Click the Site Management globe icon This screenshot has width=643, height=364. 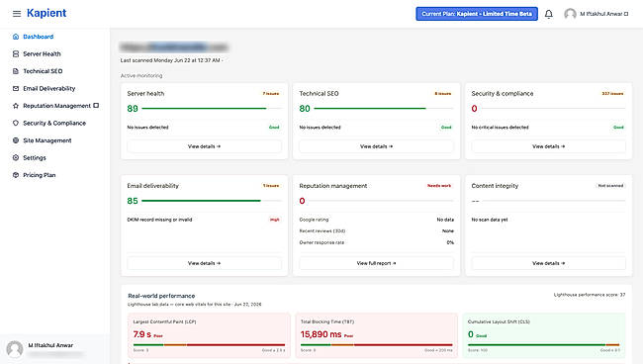click(x=16, y=140)
